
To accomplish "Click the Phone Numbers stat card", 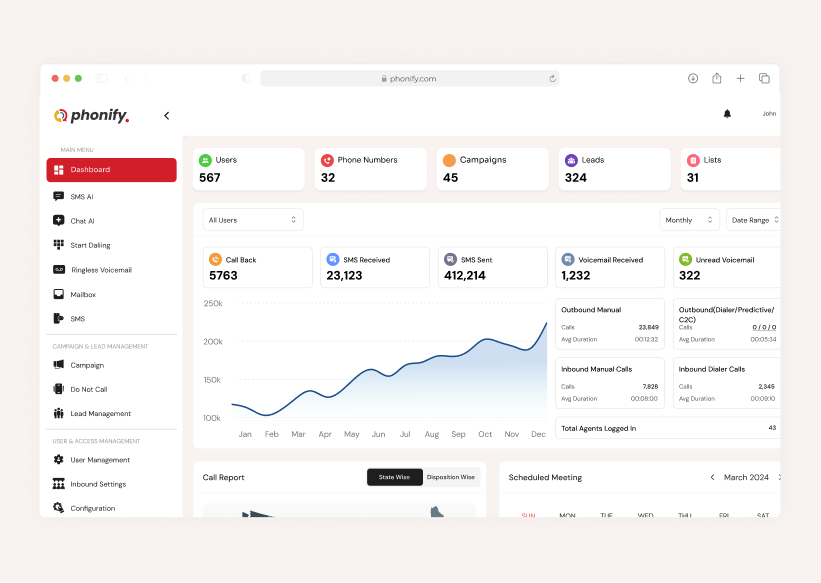I will point(369,169).
